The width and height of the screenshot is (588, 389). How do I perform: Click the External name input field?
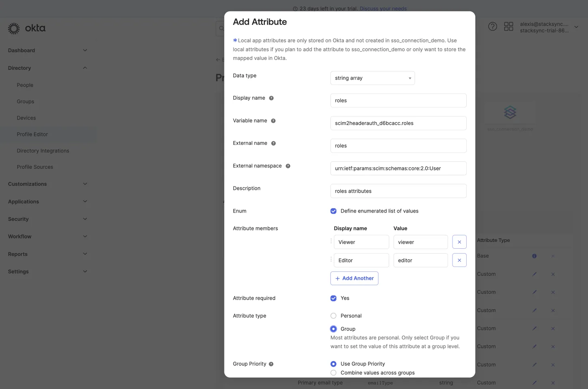(398, 146)
